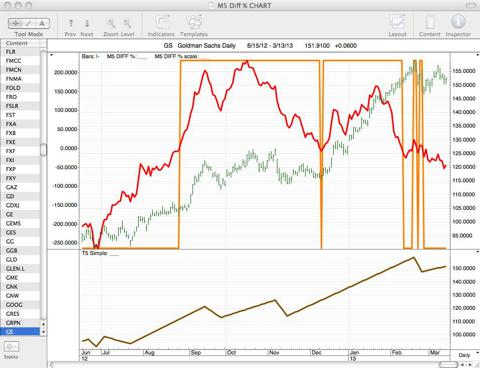480x368 pixels.
Task: Select FXE in the symbol list
Action: coord(20,142)
